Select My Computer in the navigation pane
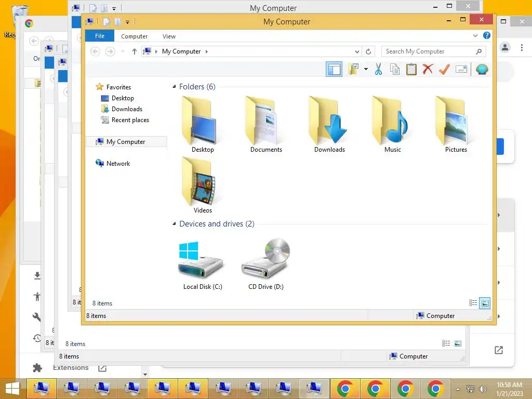 tap(126, 141)
